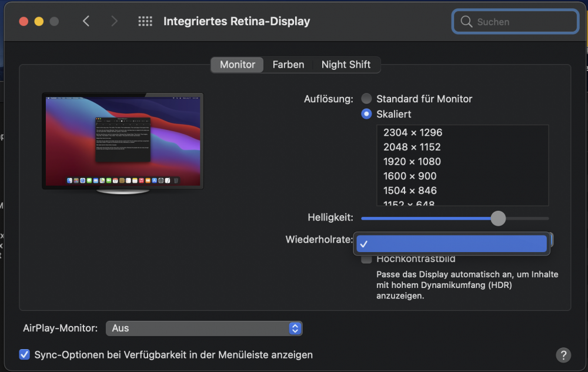The height and width of the screenshot is (372, 588).
Task: Switch to the Night Shift tab
Action: [346, 65]
